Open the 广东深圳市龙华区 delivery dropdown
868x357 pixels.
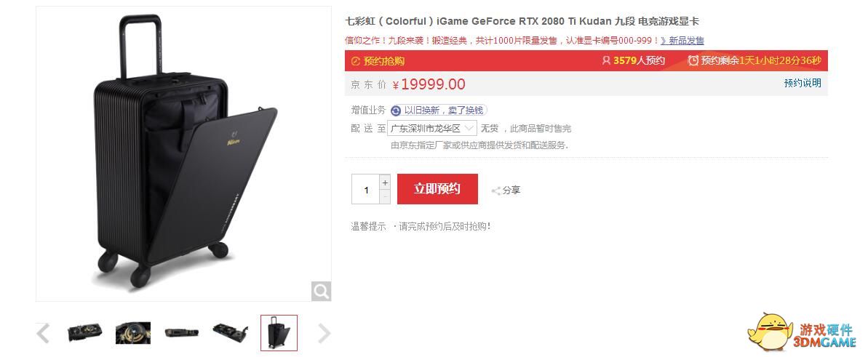[431, 129]
